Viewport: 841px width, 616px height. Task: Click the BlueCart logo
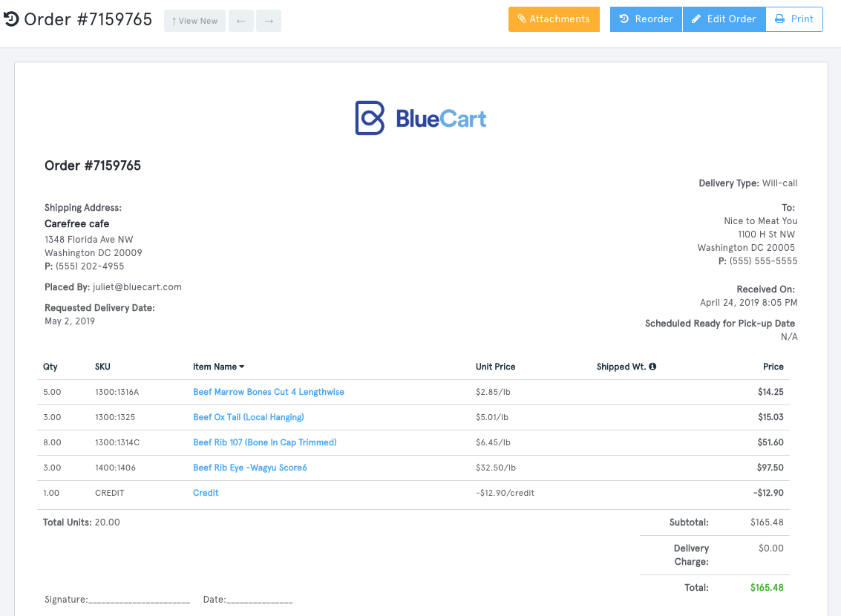coord(420,117)
